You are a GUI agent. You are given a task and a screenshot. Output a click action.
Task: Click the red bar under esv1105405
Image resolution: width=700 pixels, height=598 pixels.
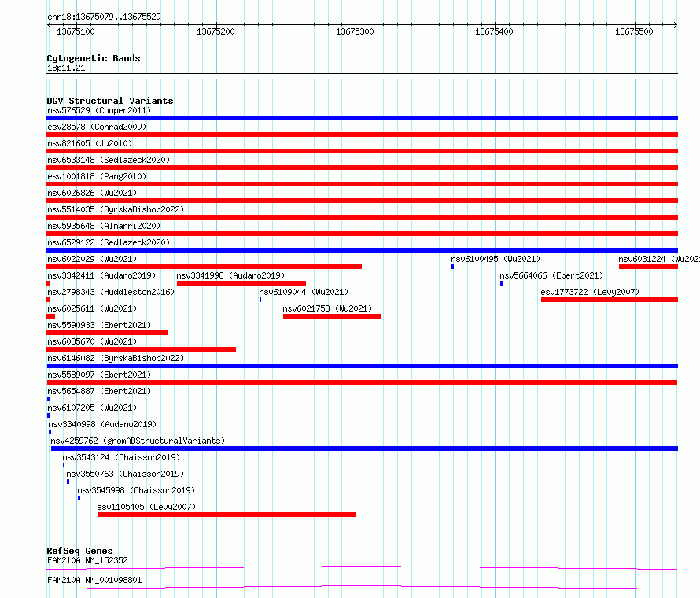click(x=227, y=515)
